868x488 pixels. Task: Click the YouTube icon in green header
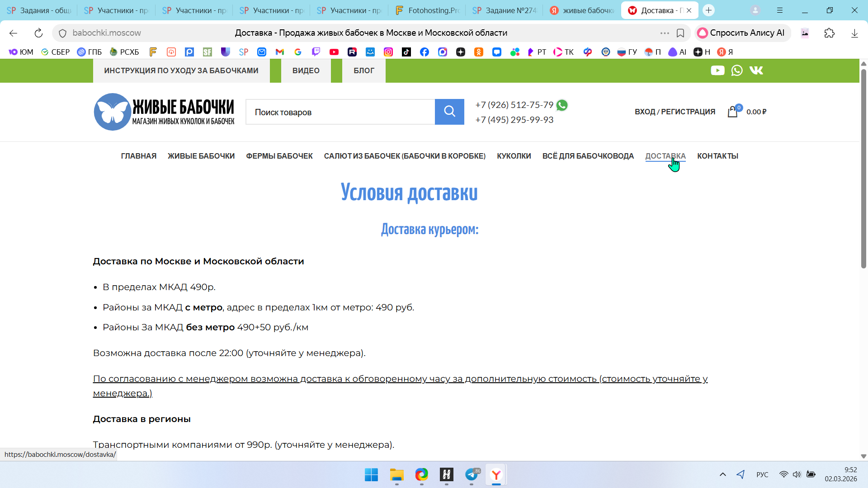tap(717, 70)
